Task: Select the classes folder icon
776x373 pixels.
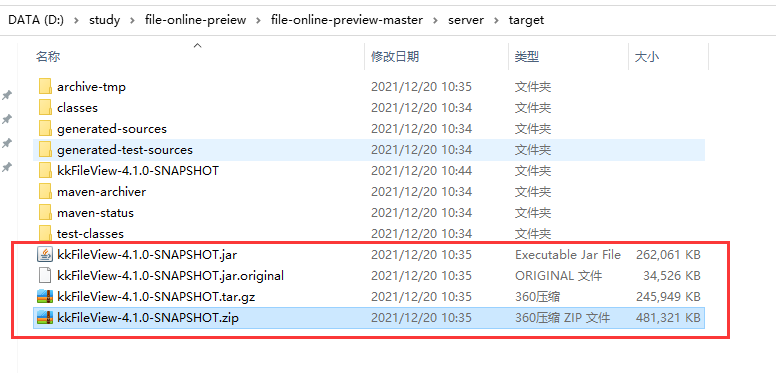Action: [x=45, y=107]
